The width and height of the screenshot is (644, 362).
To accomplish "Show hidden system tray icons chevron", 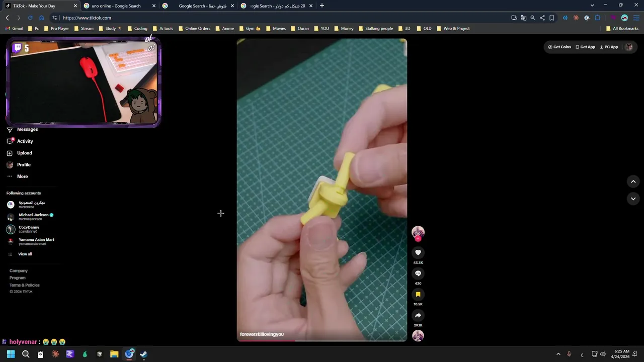I will (x=558, y=354).
